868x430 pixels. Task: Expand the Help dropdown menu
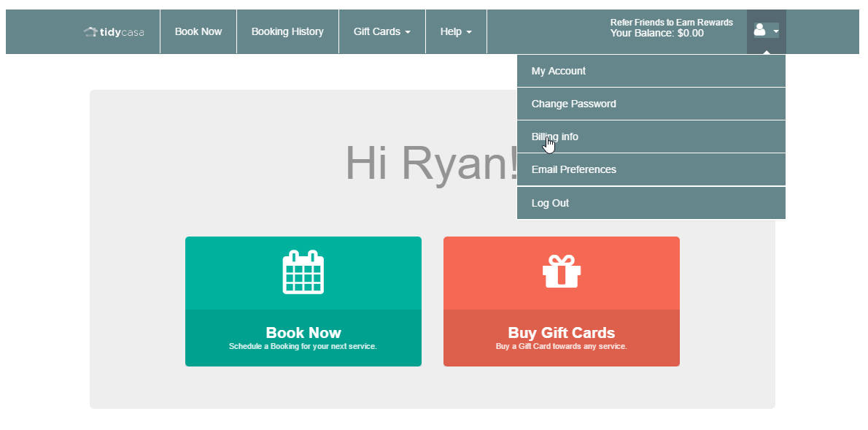click(456, 31)
